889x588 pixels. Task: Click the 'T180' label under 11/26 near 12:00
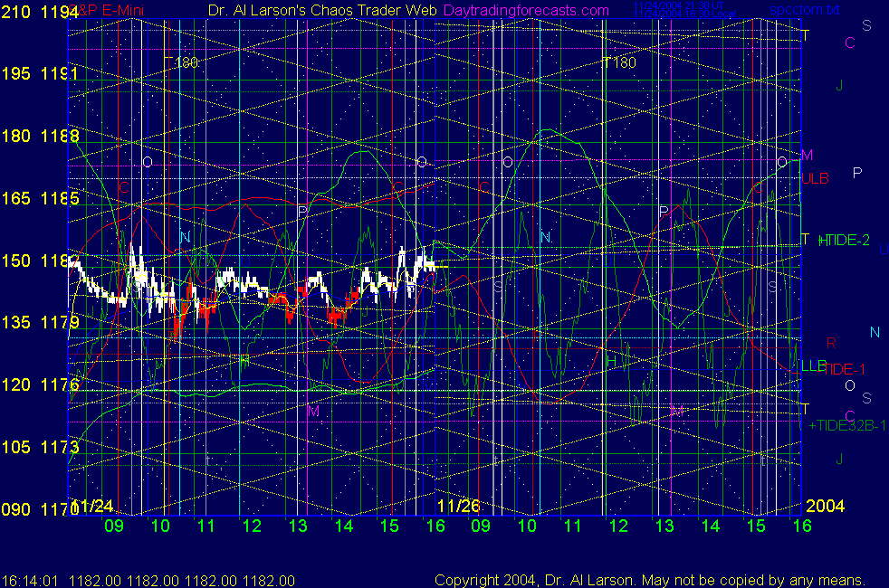(620, 62)
